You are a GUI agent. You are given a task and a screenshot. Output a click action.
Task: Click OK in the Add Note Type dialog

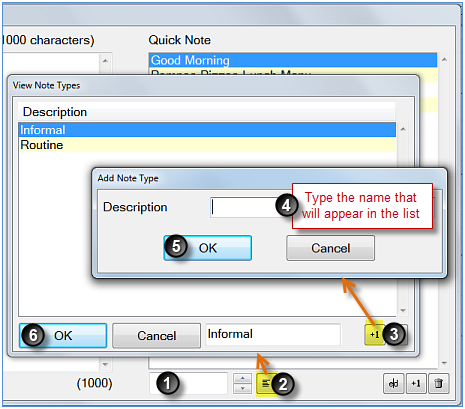207,248
